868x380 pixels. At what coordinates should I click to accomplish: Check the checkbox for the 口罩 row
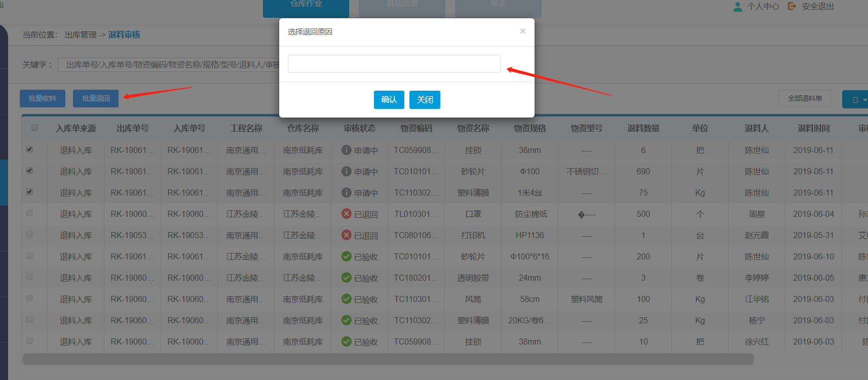point(29,213)
